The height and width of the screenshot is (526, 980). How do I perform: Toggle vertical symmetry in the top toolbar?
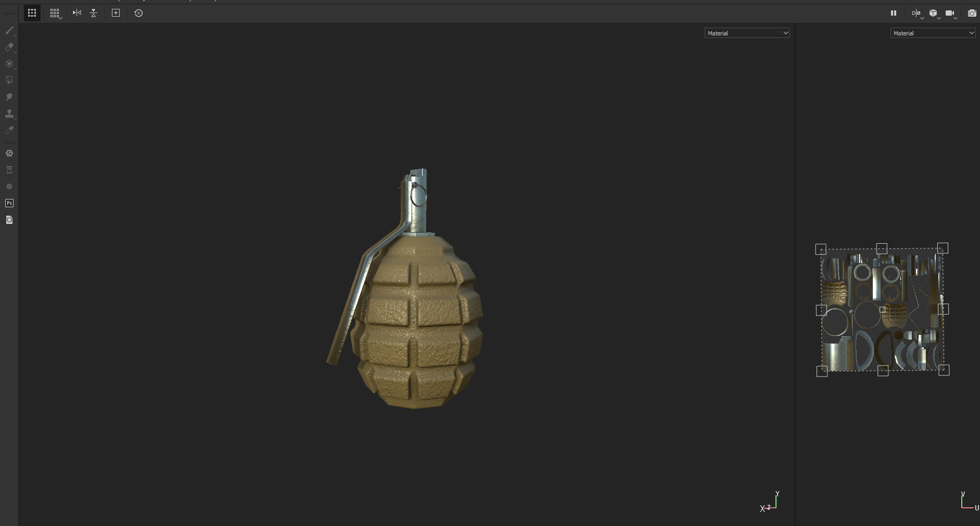tap(93, 13)
